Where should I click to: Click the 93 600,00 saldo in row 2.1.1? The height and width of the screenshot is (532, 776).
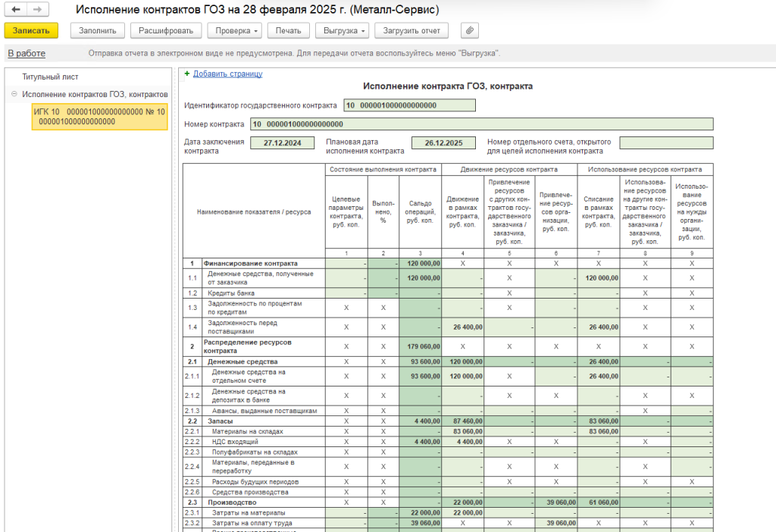pos(420,376)
